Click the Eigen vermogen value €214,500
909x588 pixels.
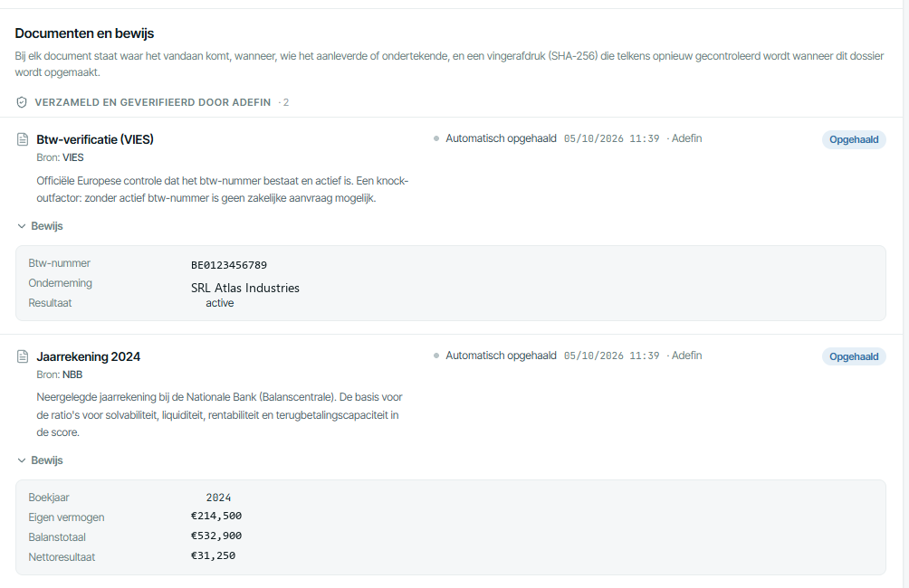(x=216, y=516)
